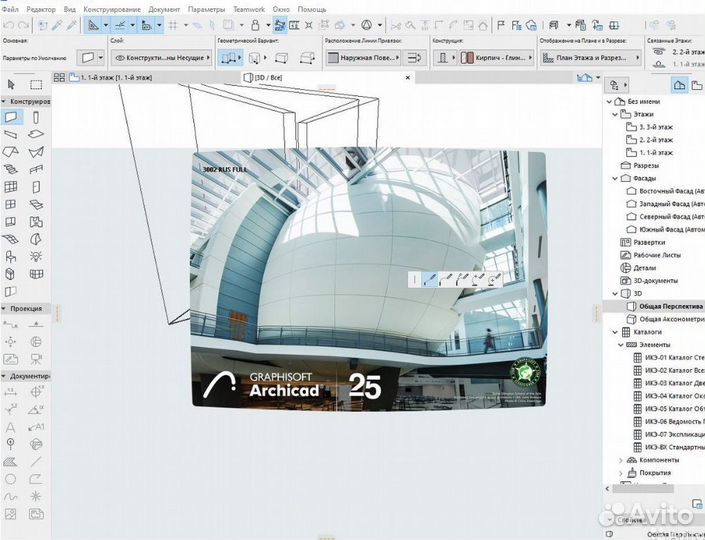
Task: Choose the Hotspot tool
Action: click(x=36, y=496)
